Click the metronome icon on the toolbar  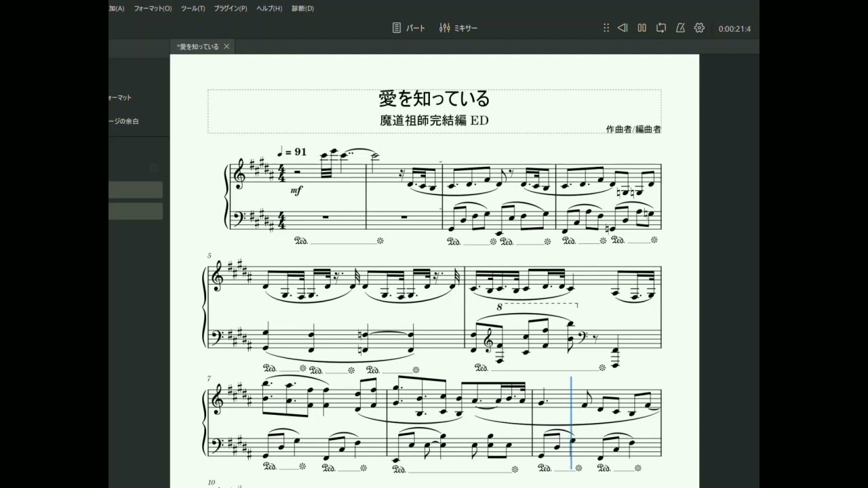tap(679, 28)
